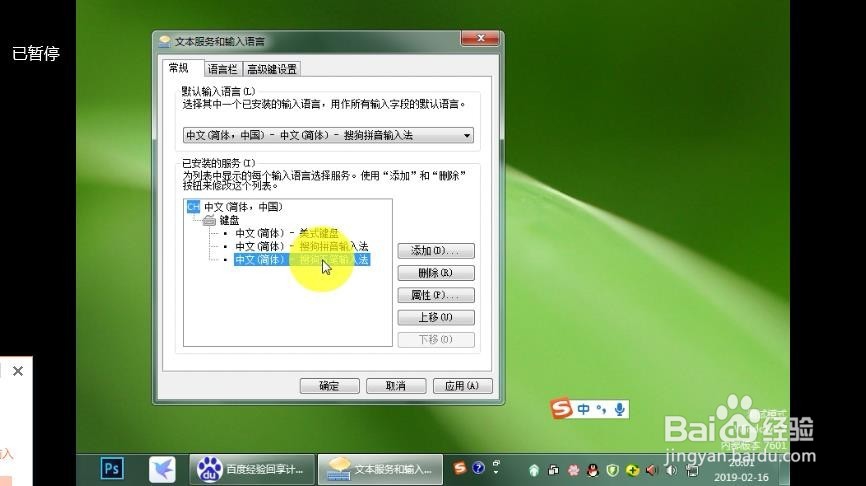Click the dialog title bar icon
866x486 pixels.
pyautogui.click(x=165, y=41)
